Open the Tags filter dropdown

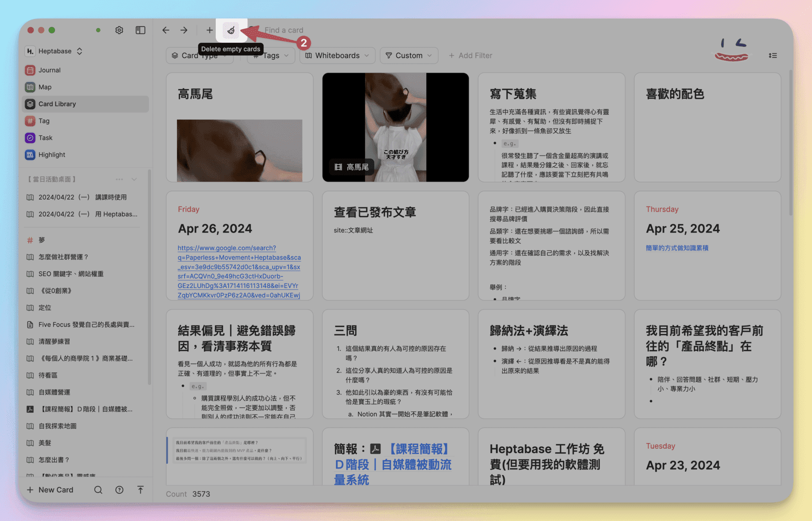click(x=270, y=55)
